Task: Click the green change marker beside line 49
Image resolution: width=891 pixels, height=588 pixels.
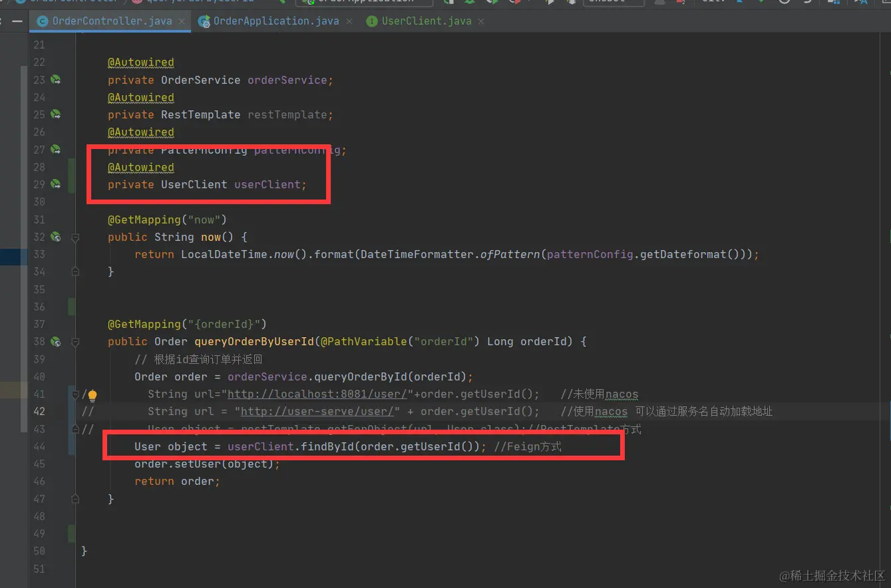Action: (x=71, y=533)
